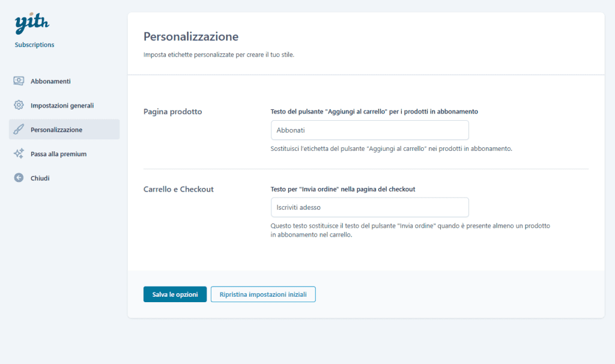Exit via the Chiudi menu entry
The width and height of the screenshot is (615, 364).
pyautogui.click(x=40, y=178)
